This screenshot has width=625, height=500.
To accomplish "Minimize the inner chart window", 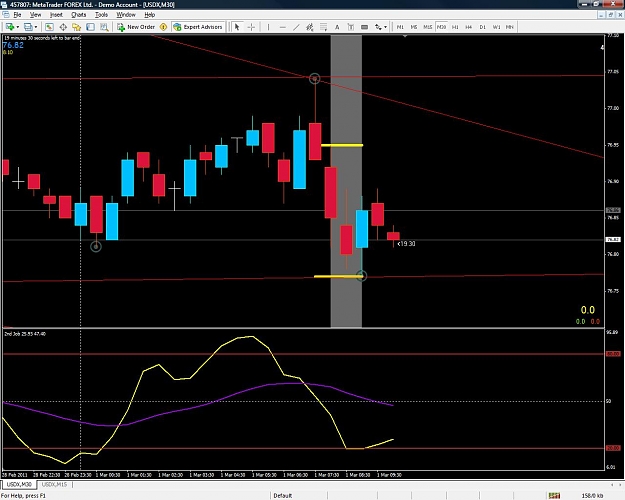I will (601, 15).
